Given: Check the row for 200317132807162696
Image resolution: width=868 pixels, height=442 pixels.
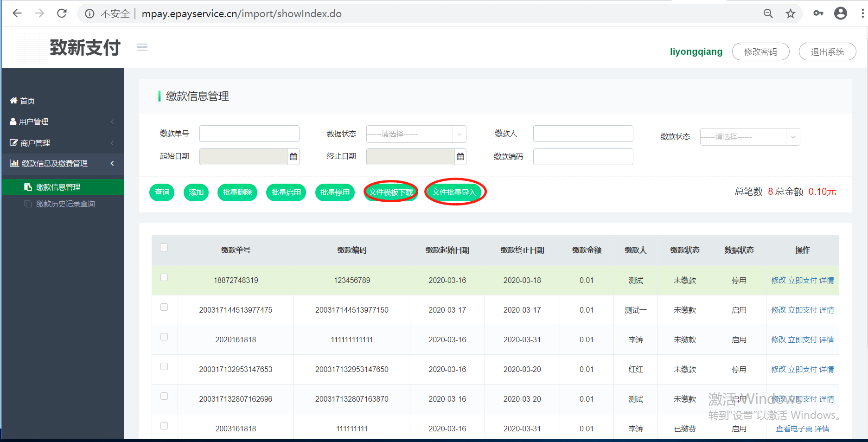Looking at the screenshot, I should coord(164,396).
